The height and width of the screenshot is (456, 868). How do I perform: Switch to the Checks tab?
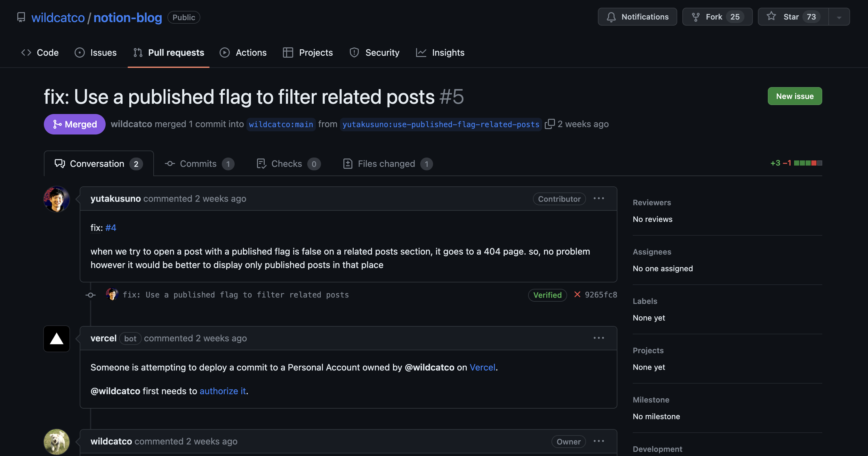click(x=288, y=164)
